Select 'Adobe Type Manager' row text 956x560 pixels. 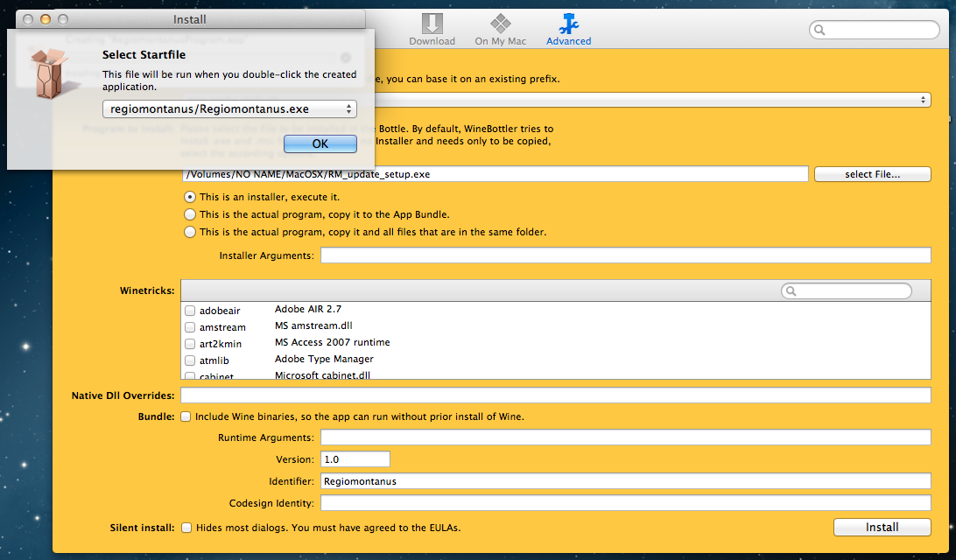[324, 359]
